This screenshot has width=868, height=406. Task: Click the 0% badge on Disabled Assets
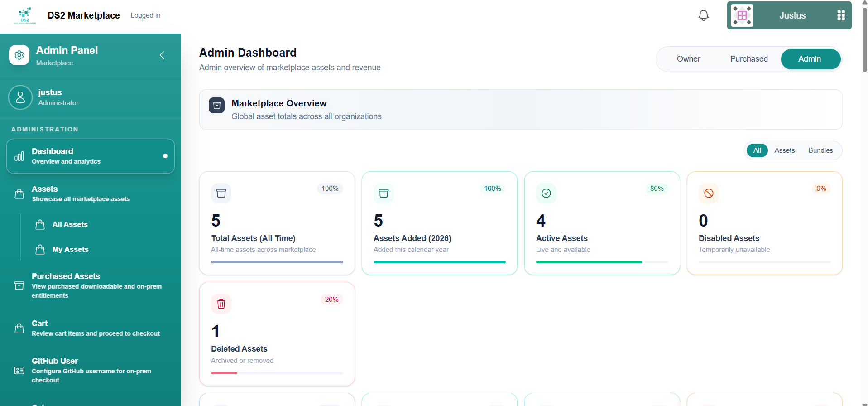pyautogui.click(x=821, y=188)
